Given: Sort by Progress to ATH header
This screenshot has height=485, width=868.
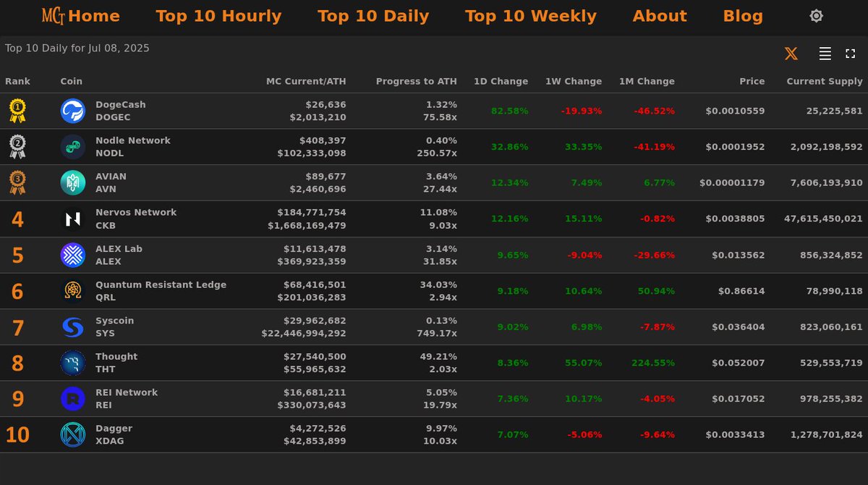Looking at the screenshot, I should (x=417, y=82).
